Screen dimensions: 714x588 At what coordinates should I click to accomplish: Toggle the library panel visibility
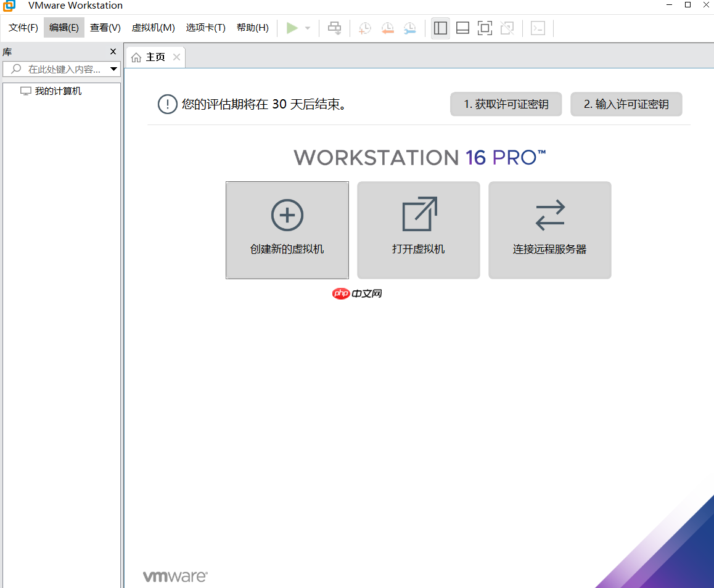point(440,28)
